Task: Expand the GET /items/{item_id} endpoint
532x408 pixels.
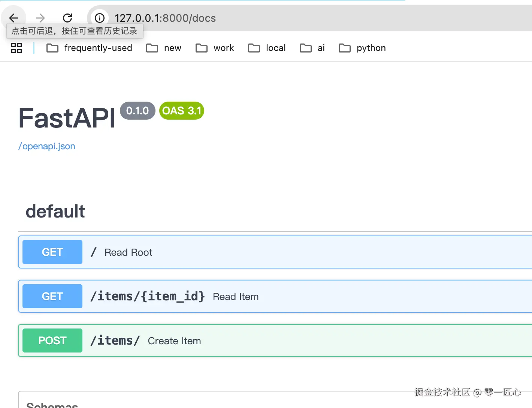Action: point(275,296)
